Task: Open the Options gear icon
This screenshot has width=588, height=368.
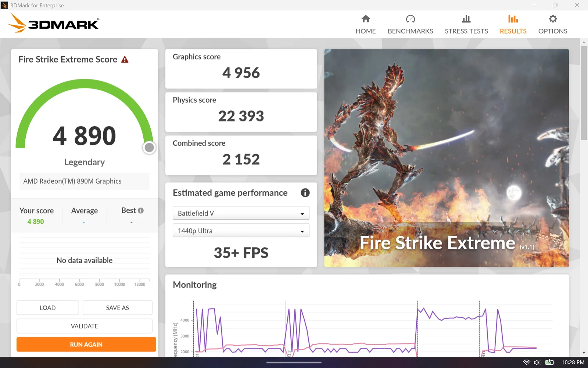Action: 552,19
